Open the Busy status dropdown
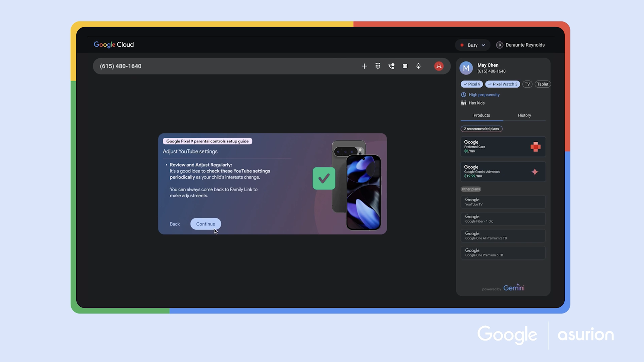 473,45
